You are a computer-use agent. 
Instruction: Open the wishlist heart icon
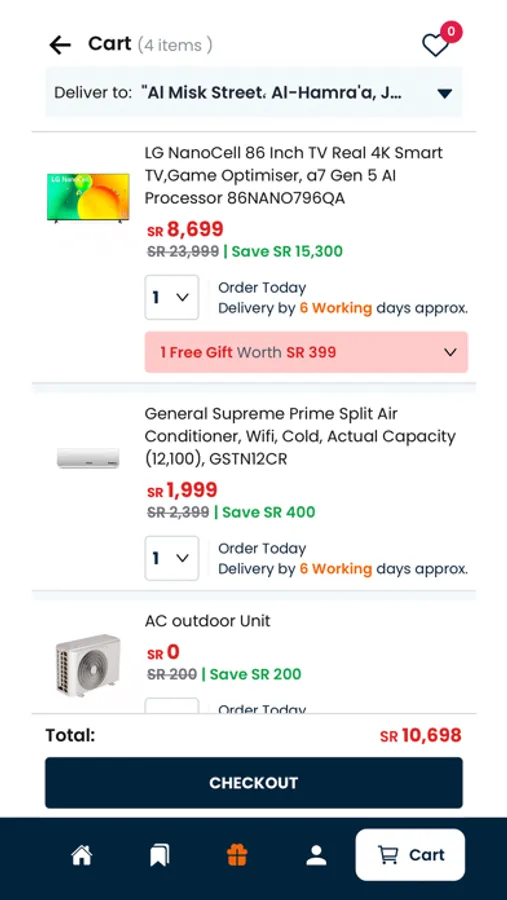click(435, 45)
